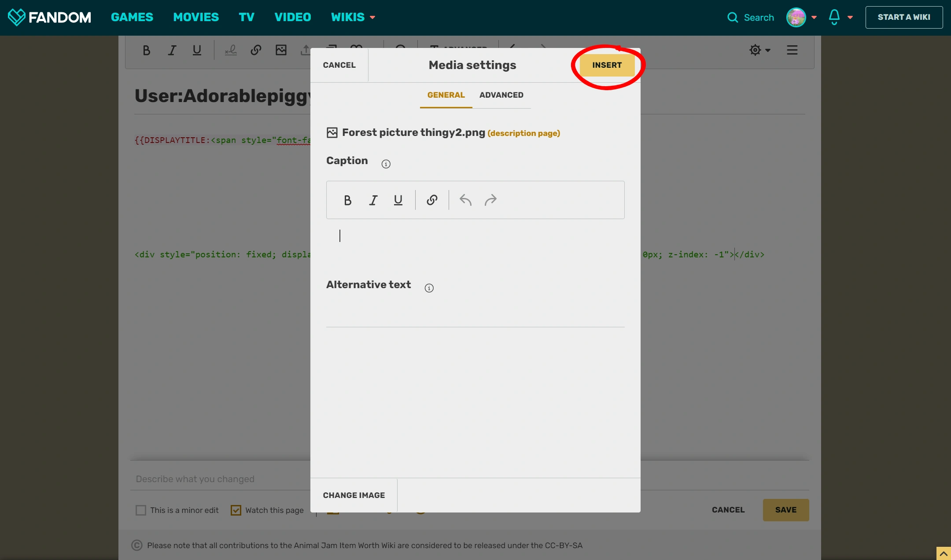Click Bold icon in caption toolbar
Screen dimensions: 951x560
tap(347, 200)
